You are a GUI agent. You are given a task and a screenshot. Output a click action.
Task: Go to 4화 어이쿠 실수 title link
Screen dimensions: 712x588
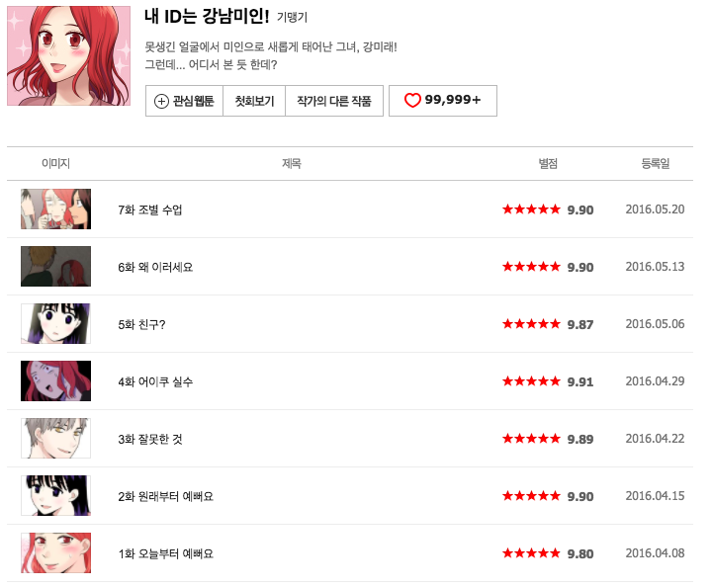click(155, 382)
